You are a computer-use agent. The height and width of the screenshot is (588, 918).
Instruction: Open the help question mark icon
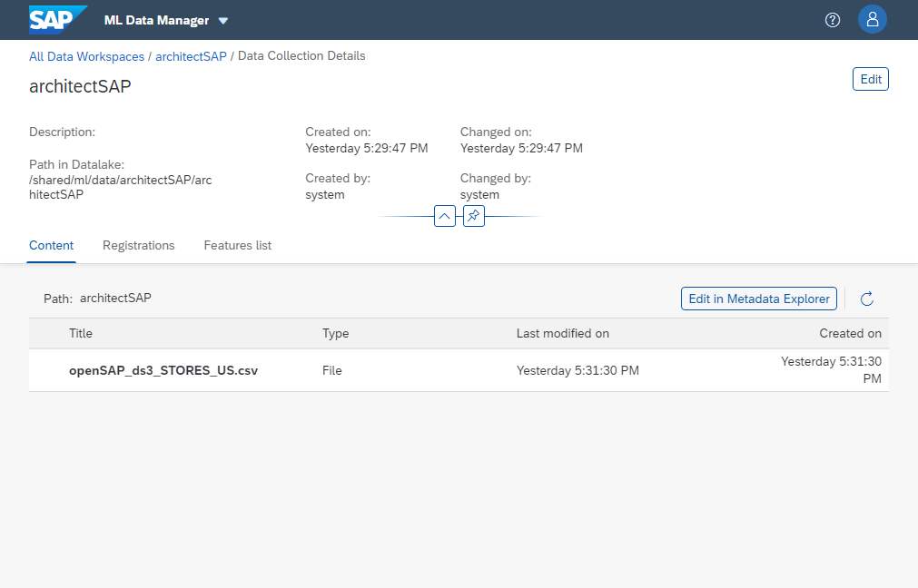(x=832, y=20)
